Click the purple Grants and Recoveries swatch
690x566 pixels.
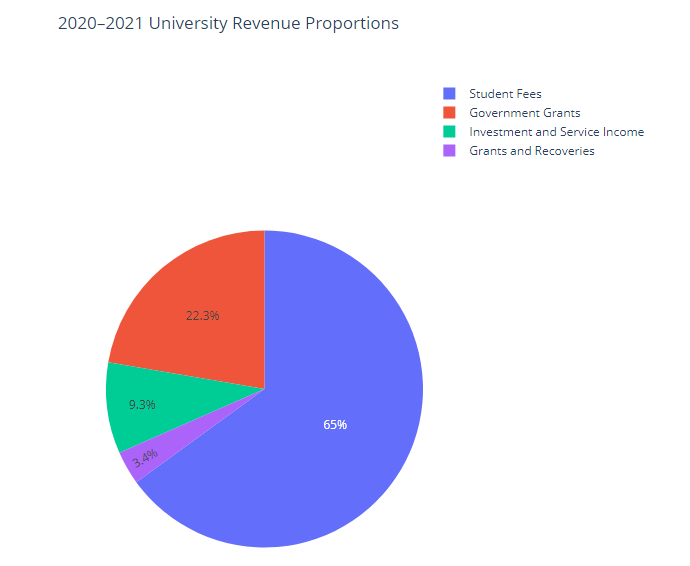[449, 151]
